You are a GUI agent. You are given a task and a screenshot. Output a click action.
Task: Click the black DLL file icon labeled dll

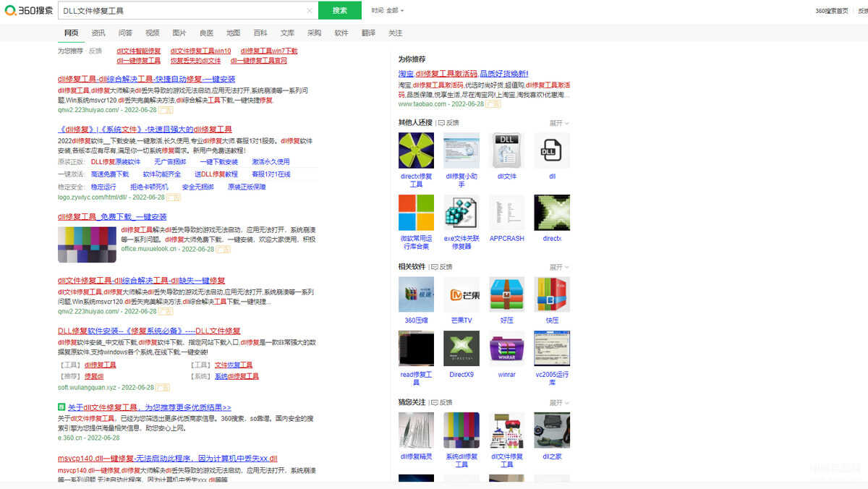pos(552,150)
